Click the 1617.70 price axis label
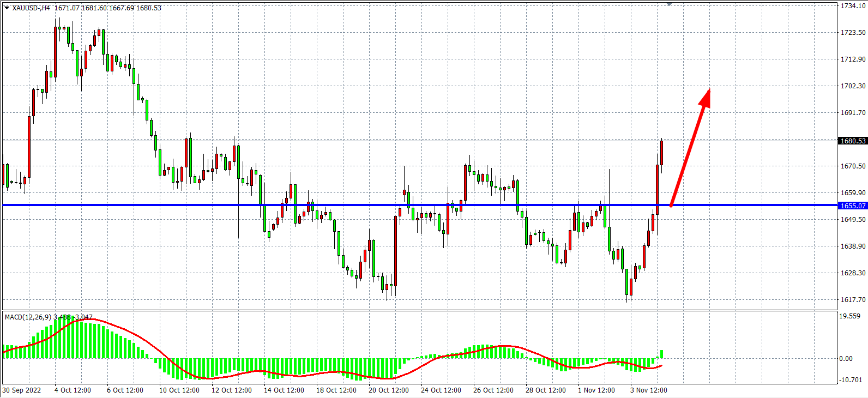Image resolution: width=868 pixels, height=398 pixels. pos(853,300)
